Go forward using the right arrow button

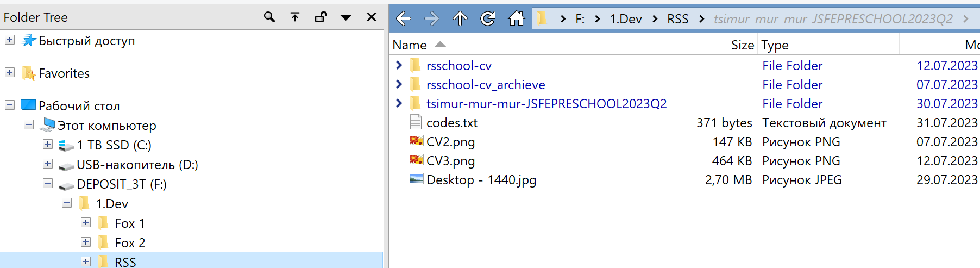pos(432,19)
